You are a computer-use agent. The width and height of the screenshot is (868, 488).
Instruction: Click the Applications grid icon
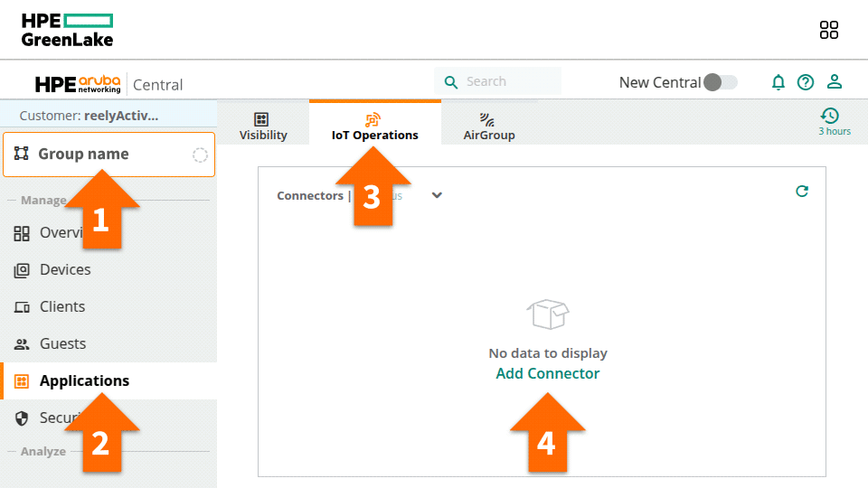click(22, 381)
